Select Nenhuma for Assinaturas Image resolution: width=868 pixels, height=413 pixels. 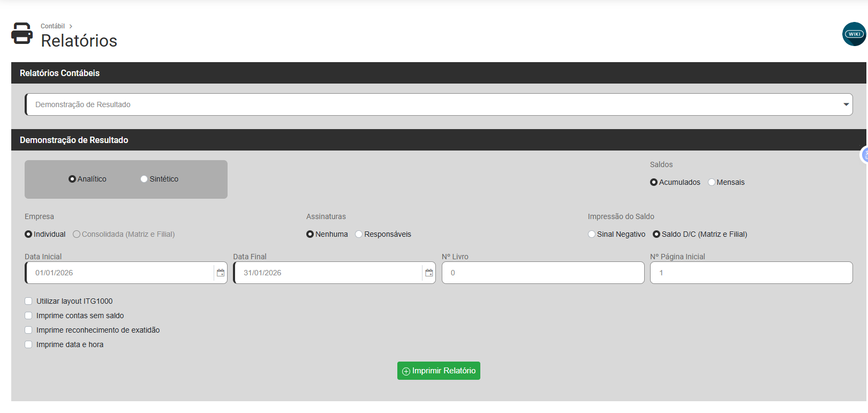point(310,234)
